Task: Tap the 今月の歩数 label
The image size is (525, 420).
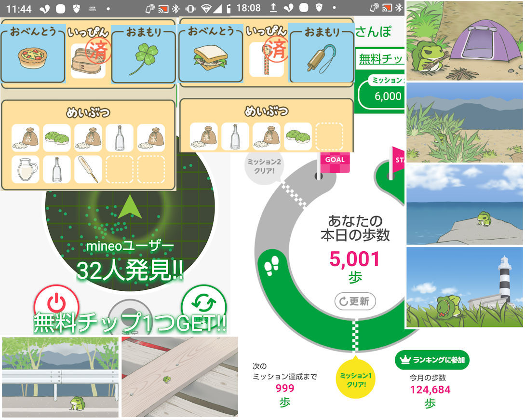Action: click(x=428, y=378)
